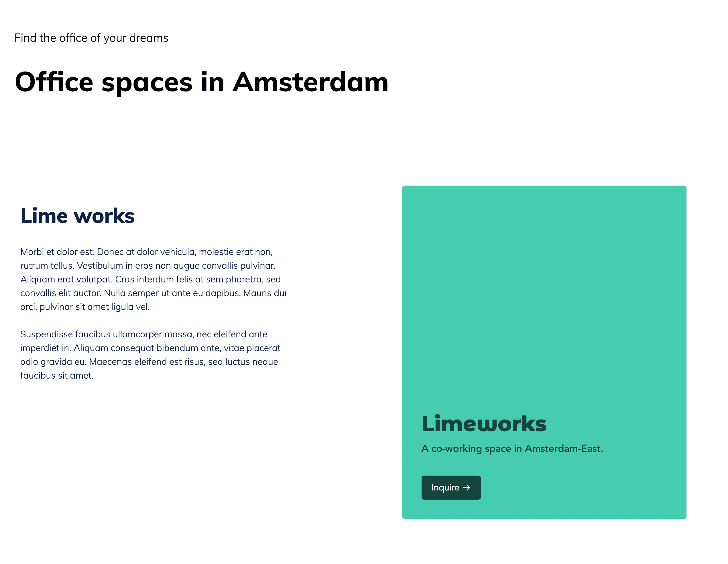Click the arrow icon inside Inquire button
The height and width of the screenshot is (564, 728).
click(x=469, y=487)
